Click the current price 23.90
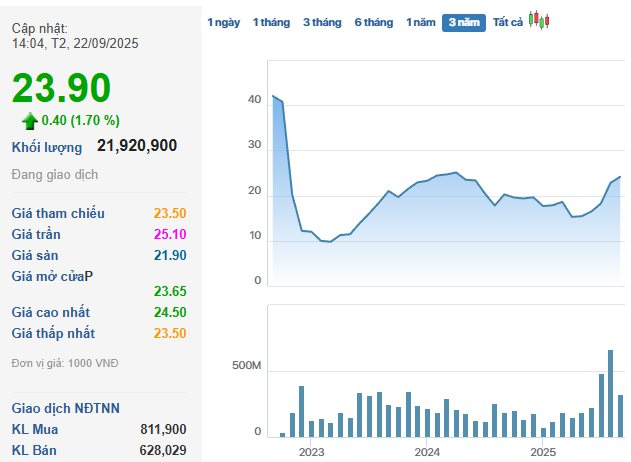 point(61,88)
